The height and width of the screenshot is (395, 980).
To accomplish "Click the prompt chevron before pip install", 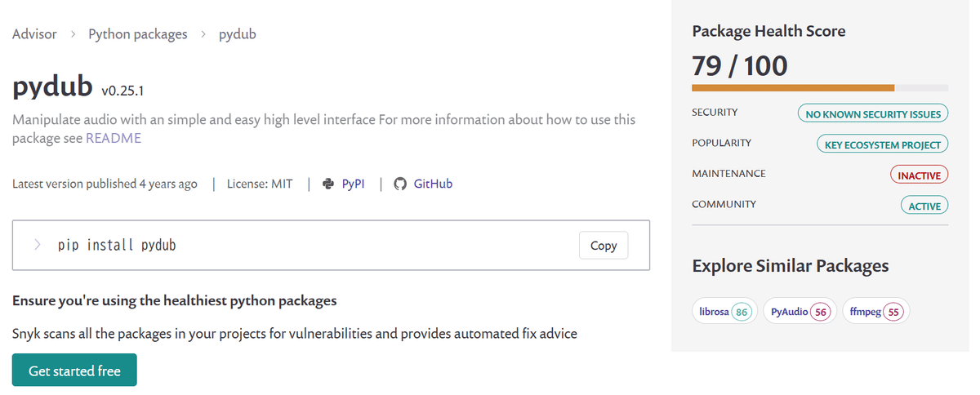I will (38, 245).
